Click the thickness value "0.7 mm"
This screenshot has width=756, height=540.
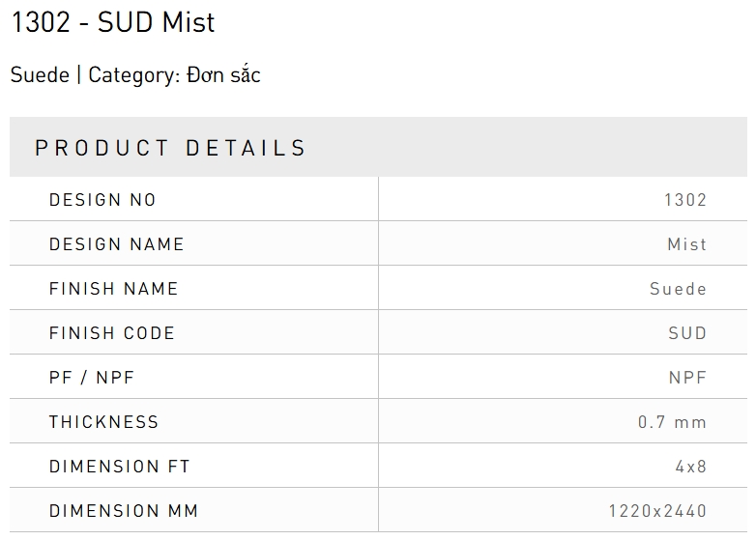[672, 422]
